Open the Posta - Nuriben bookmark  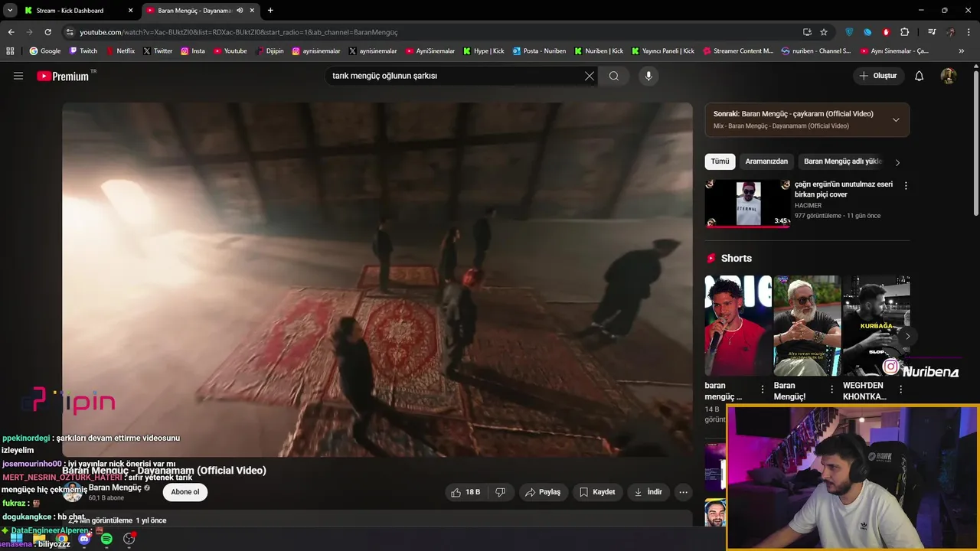pyautogui.click(x=539, y=51)
